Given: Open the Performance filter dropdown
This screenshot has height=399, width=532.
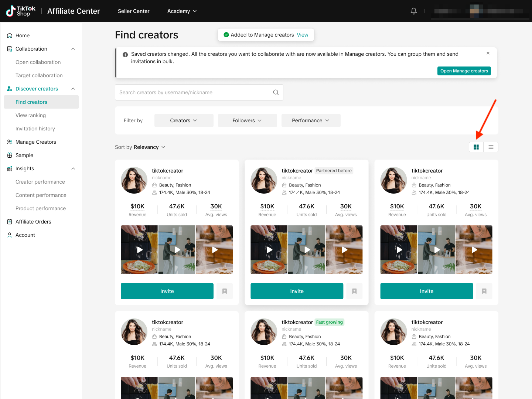Looking at the screenshot, I should (x=311, y=120).
